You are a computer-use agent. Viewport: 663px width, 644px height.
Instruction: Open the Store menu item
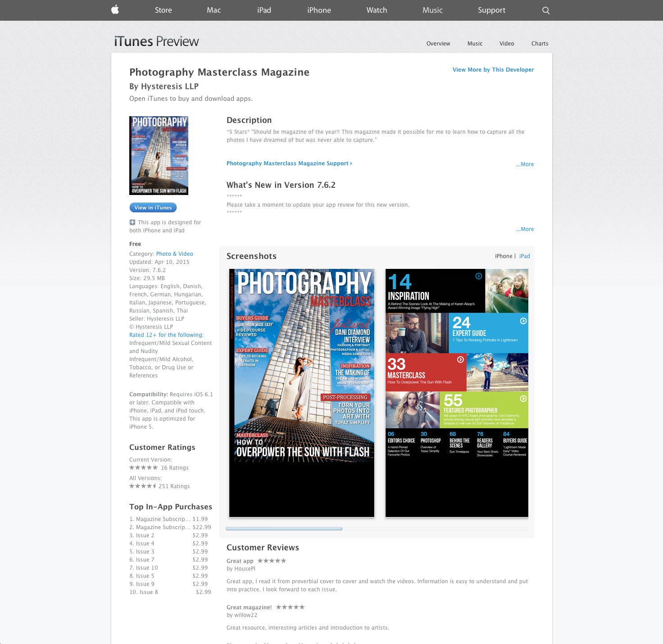163,10
